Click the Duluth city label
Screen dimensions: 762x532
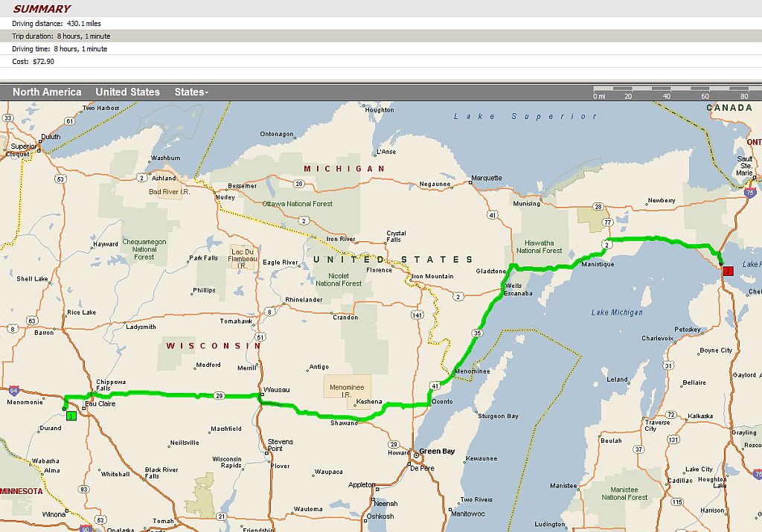click(51, 136)
